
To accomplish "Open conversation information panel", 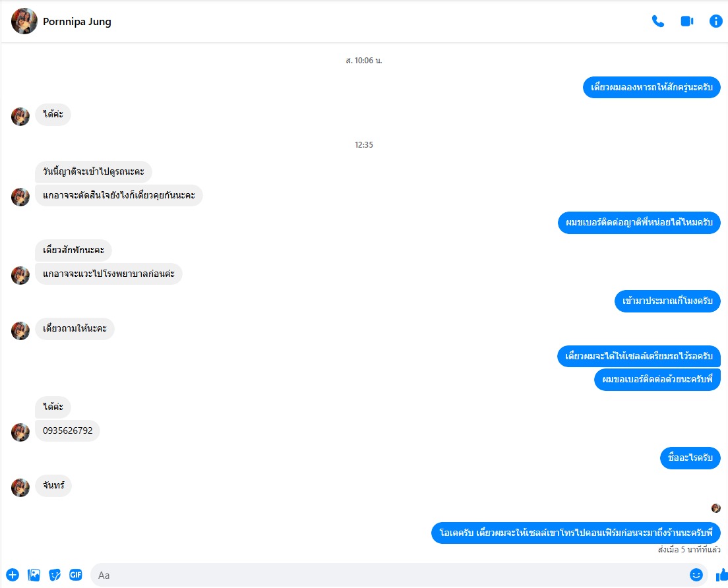I will click(716, 21).
